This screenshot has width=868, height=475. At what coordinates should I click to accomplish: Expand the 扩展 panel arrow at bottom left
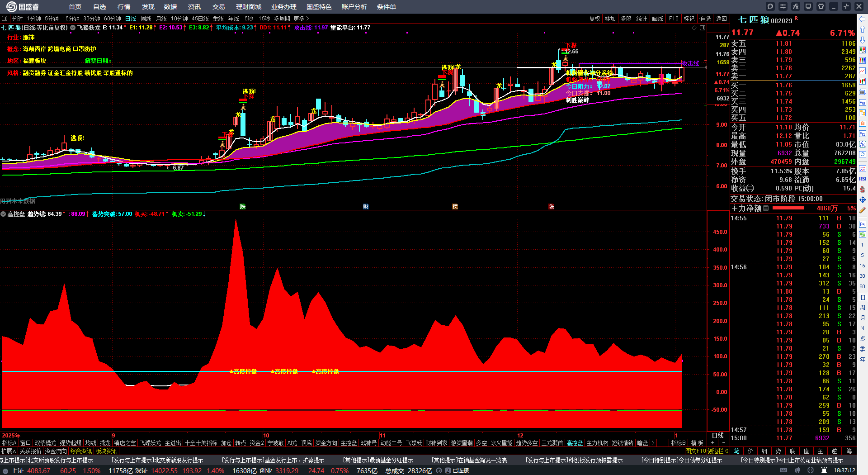pos(9,451)
